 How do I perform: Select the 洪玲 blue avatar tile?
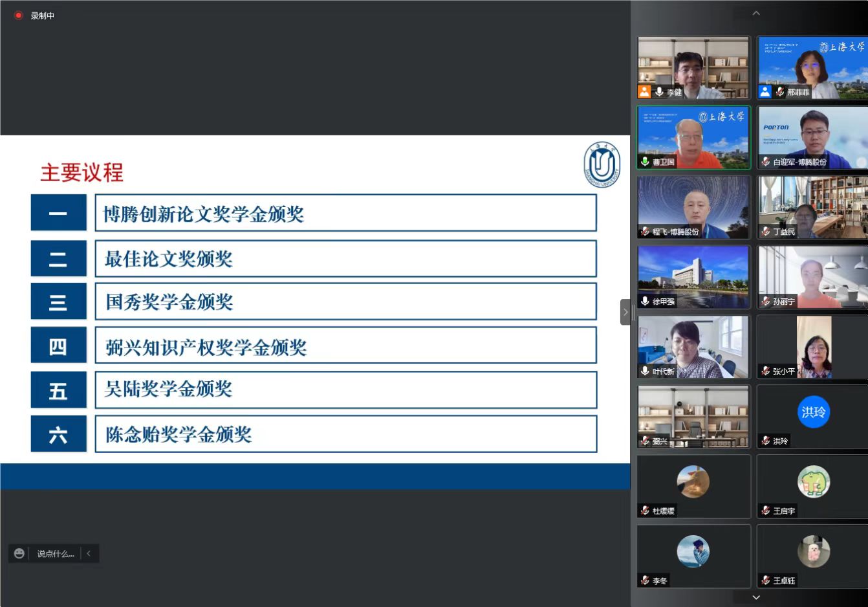tap(813, 412)
